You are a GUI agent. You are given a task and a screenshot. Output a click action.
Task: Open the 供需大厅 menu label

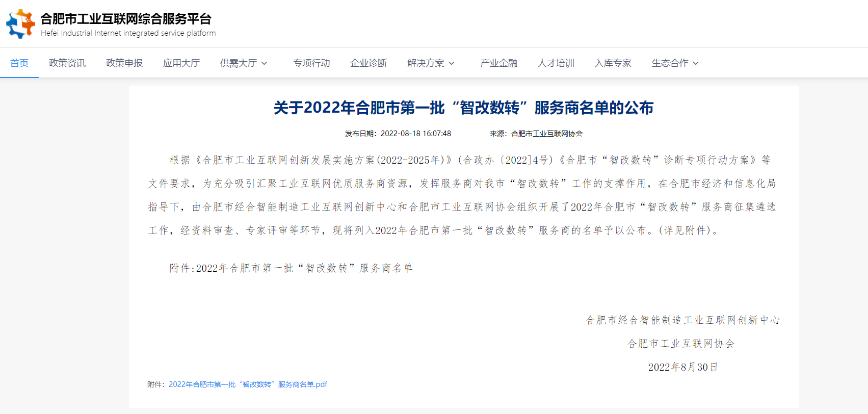[x=239, y=63]
